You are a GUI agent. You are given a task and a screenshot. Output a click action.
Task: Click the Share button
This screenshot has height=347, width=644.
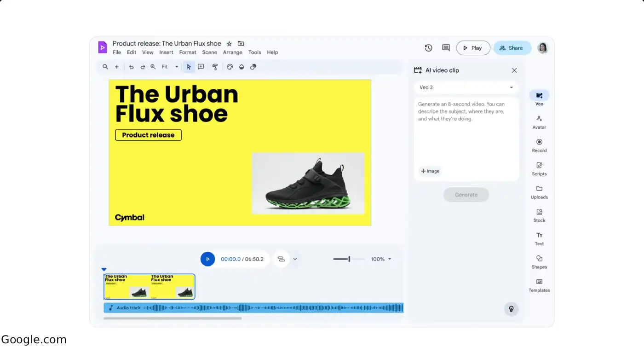512,48
